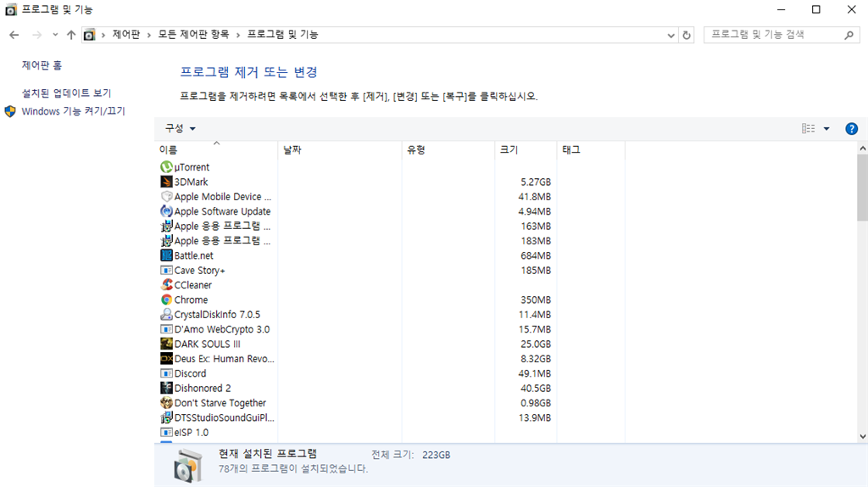This screenshot has width=868, height=487.
Task: Click the 8.32GB size of Deus Ex
Action: [536, 359]
